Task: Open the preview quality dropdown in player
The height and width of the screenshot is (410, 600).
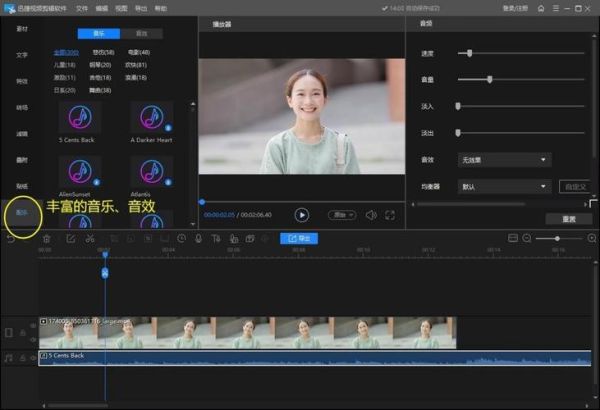Action: (343, 214)
